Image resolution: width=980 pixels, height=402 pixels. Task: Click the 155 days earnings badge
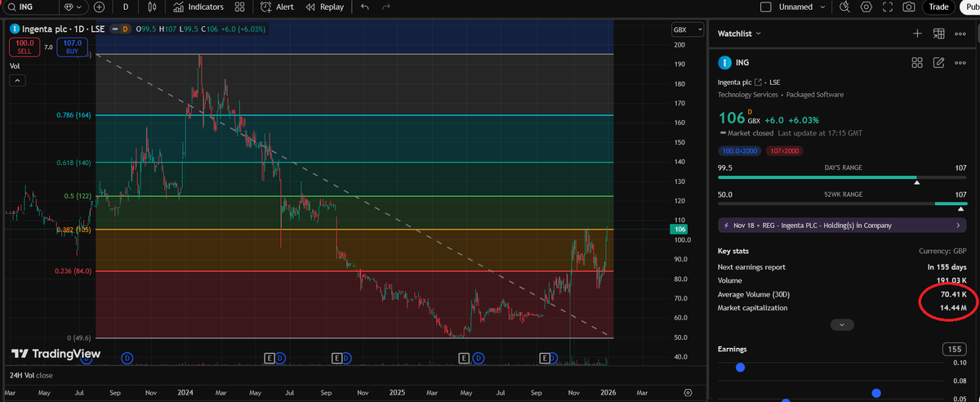pos(954,349)
